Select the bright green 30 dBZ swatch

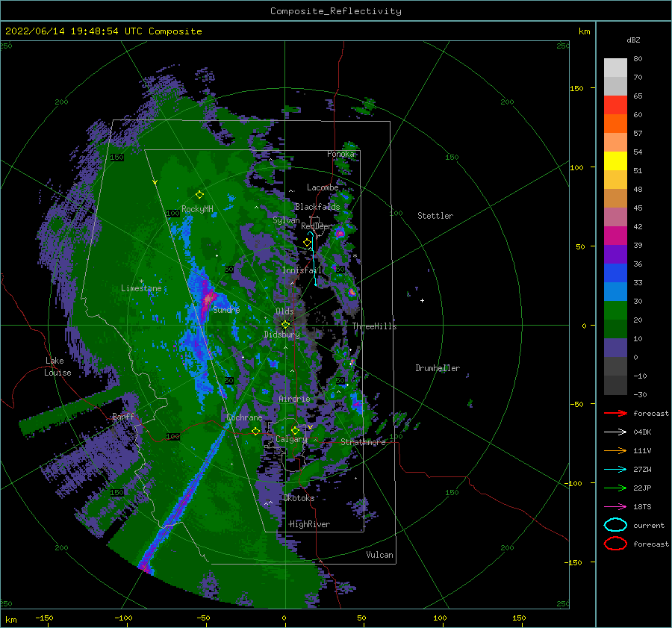point(615,310)
